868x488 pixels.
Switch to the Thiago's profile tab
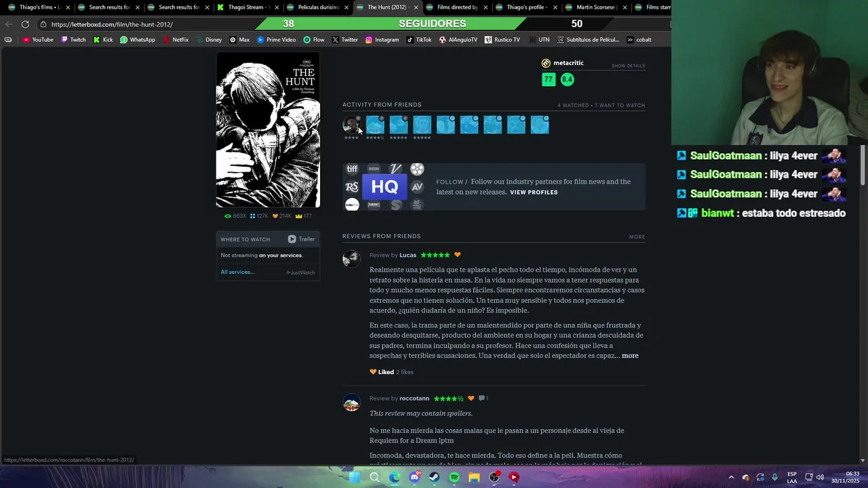[526, 7]
